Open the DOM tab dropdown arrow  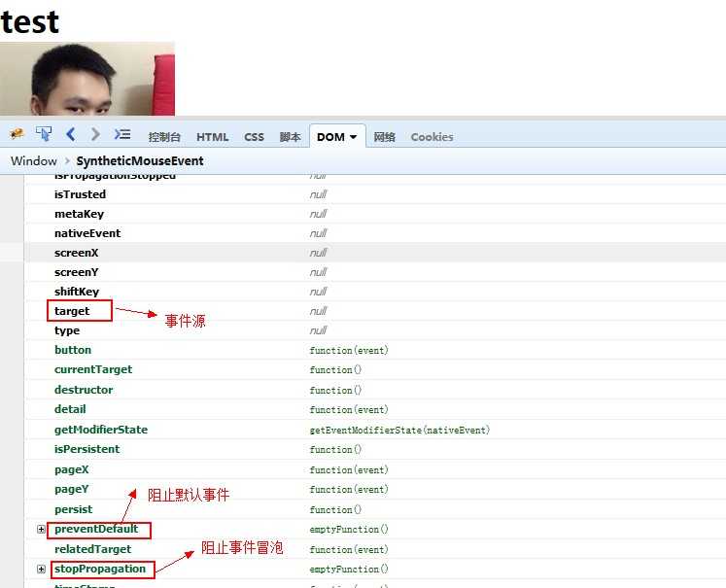[353, 137]
